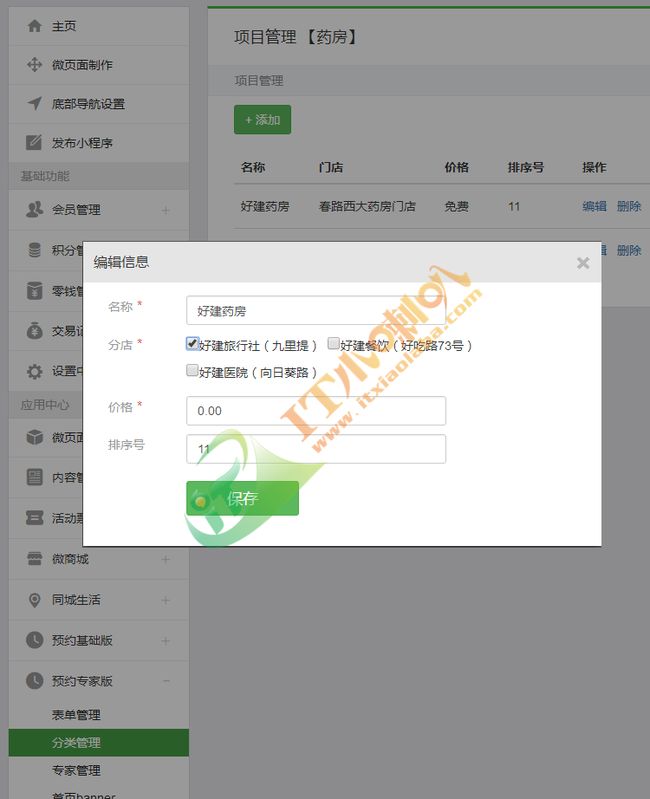This screenshot has height=799, width=650.
Task: Uncheck 好建旅行社（九里堤）branch checkbox
Action: [x=192, y=343]
